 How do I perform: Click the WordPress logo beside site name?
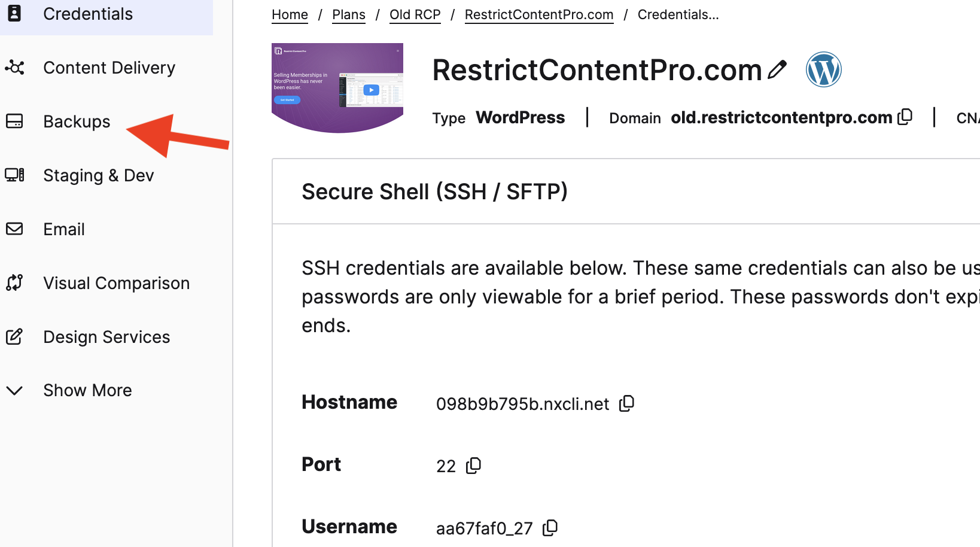pos(824,69)
